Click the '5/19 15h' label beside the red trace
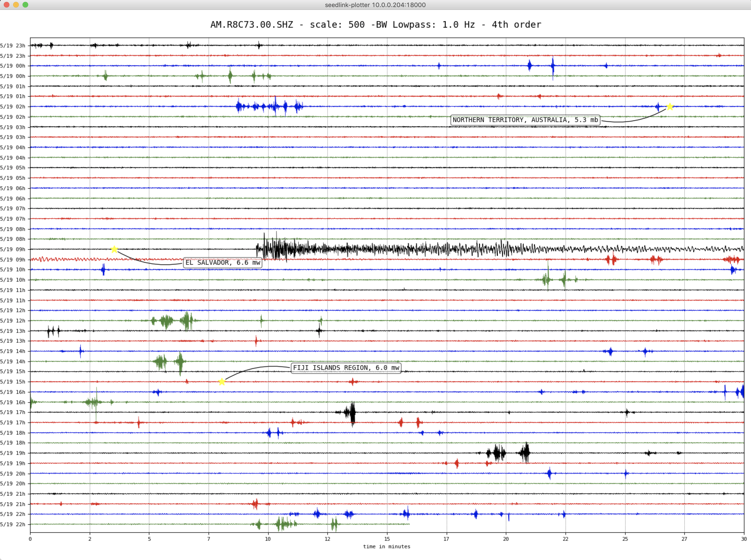 [x=13, y=382]
